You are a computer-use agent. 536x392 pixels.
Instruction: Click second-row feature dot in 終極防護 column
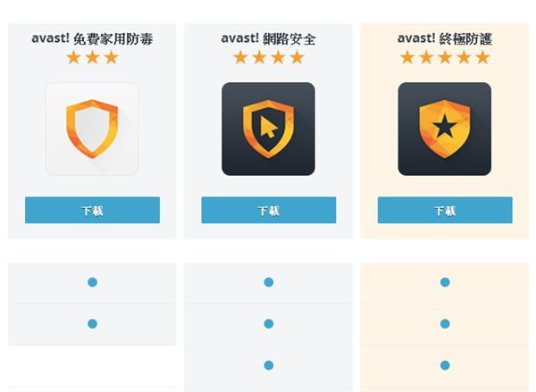coord(445,323)
